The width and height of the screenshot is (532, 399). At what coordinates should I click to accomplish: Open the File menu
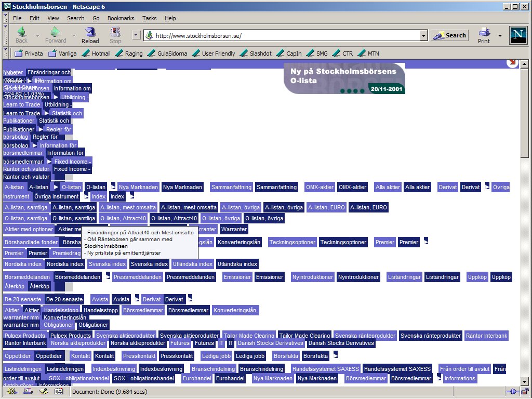coord(17,18)
